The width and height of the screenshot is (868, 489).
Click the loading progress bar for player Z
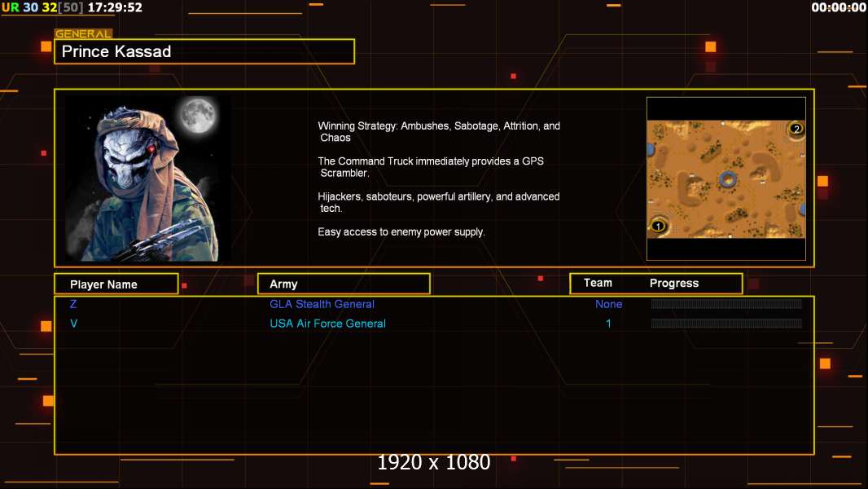pyautogui.click(x=726, y=303)
